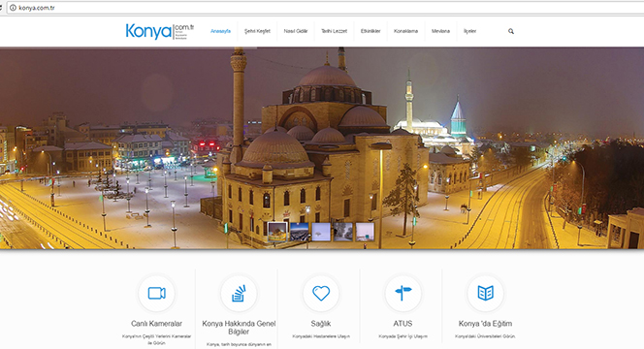Click the Konya Hakkında Genel Bilgiler heading
Viewport: 644px width, 349px height.
(239, 328)
